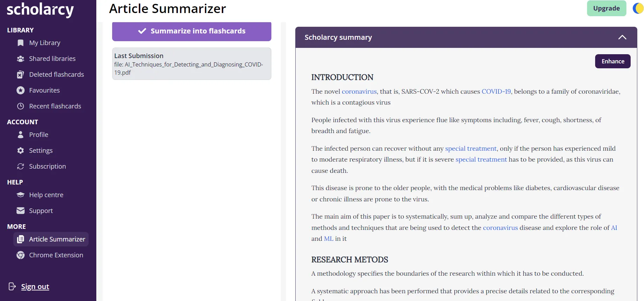Collapse the Scholarcy summary panel
This screenshot has width=644, height=301.
622,37
